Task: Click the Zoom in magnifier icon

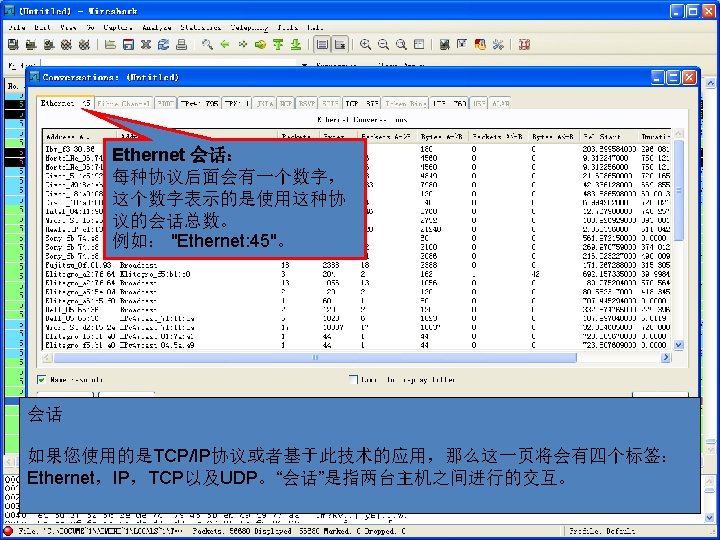Action: [366, 45]
